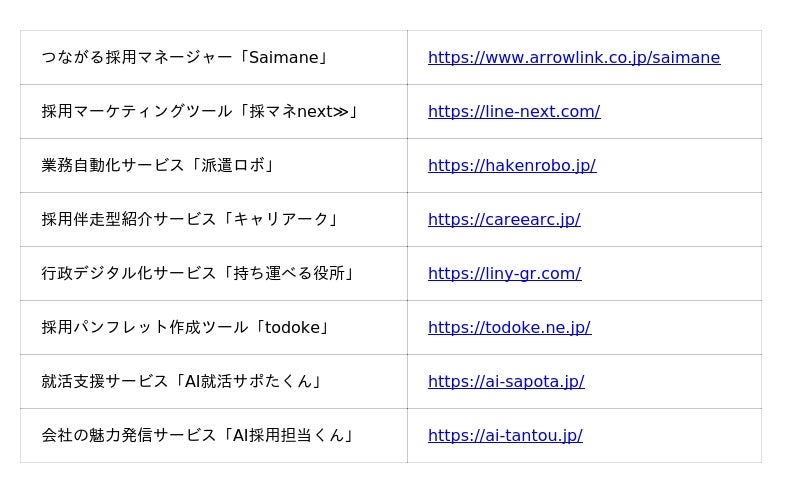This screenshot has width=800, height=493.
Task: Open the liny-gr.com link
Action: [504, 274]
